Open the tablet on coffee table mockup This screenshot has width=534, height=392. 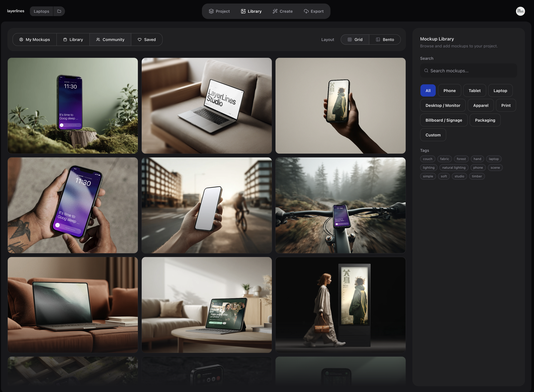point(207,305)
